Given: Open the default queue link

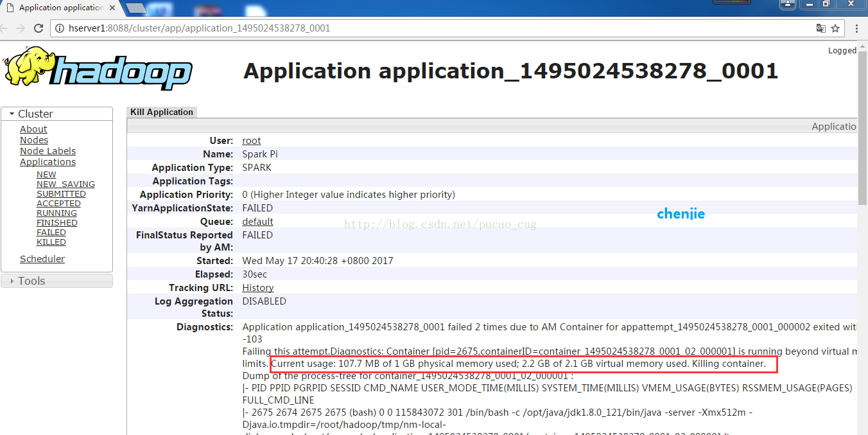Looking at the screenshot, I should click(257, 222).
